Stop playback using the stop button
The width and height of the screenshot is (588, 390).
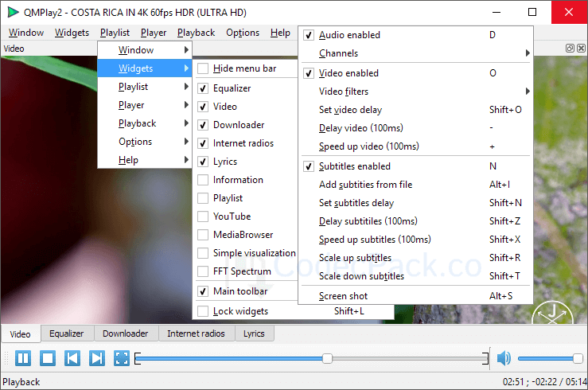pyautogui.click(x=48, y=358)
